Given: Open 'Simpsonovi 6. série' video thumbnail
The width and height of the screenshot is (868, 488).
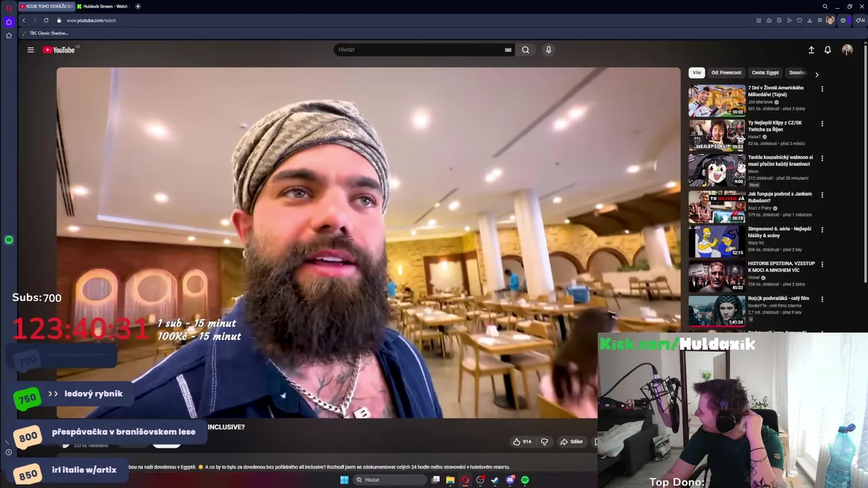Looking at the screenshot, I should click(717, 241).
